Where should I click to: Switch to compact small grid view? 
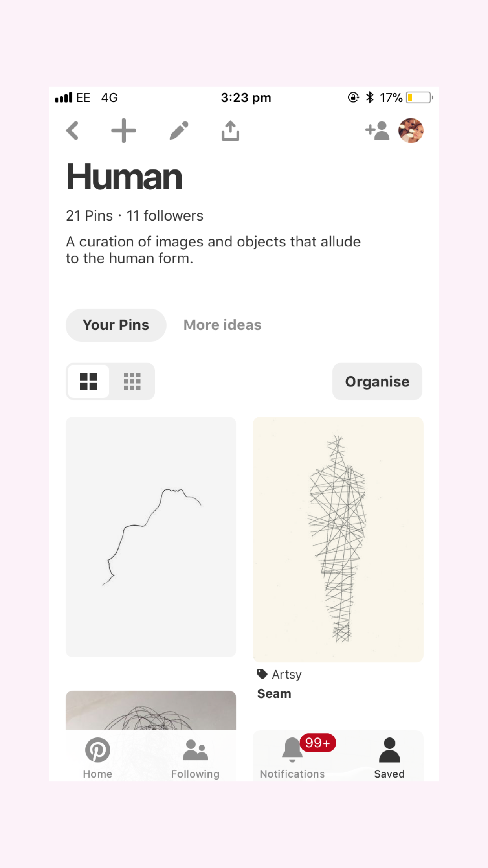tap(132, 381)
